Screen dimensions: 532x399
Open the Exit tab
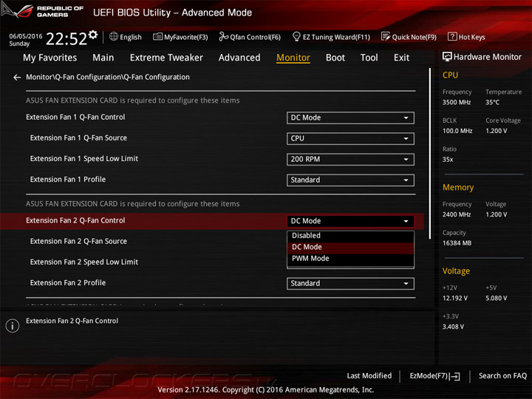[x=402, y=58]
